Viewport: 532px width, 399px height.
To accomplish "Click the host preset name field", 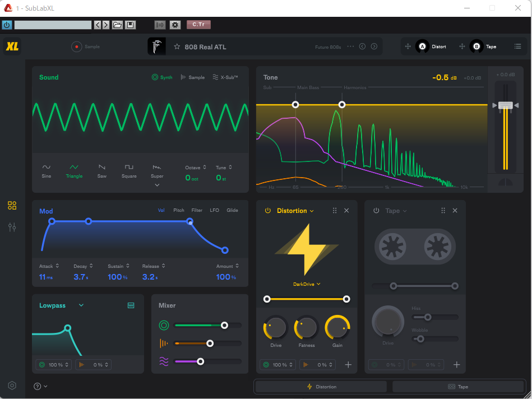I will click(x=53, y=25).
